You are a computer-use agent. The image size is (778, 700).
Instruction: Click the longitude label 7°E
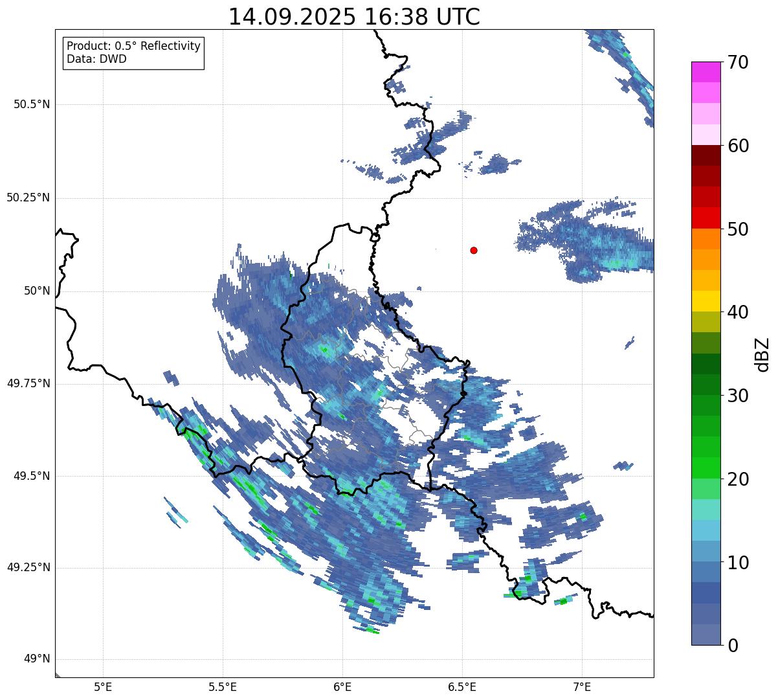point(582,686)
